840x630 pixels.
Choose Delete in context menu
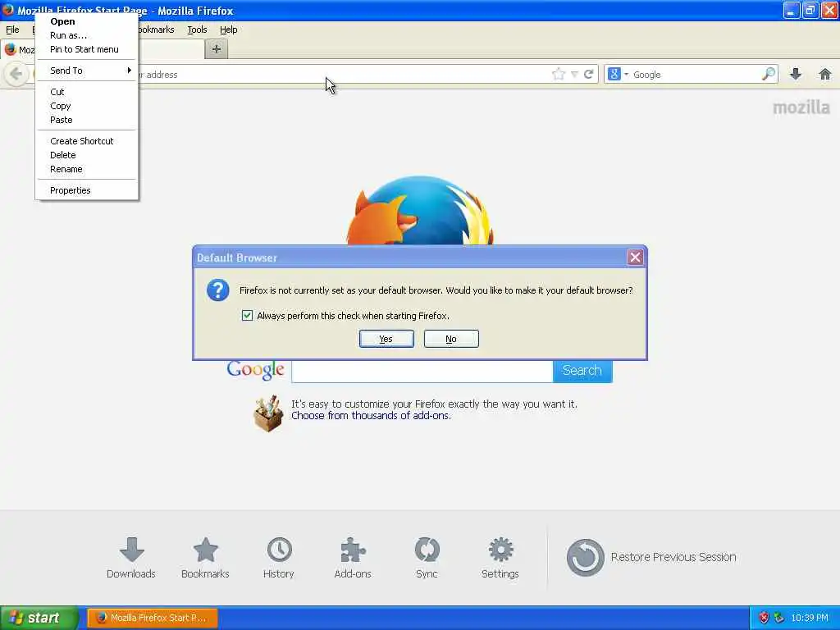[87, 155]
